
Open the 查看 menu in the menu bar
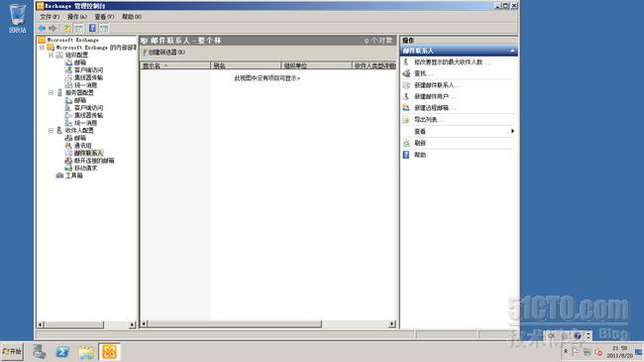pyautogui.click(x=104, y=17)
